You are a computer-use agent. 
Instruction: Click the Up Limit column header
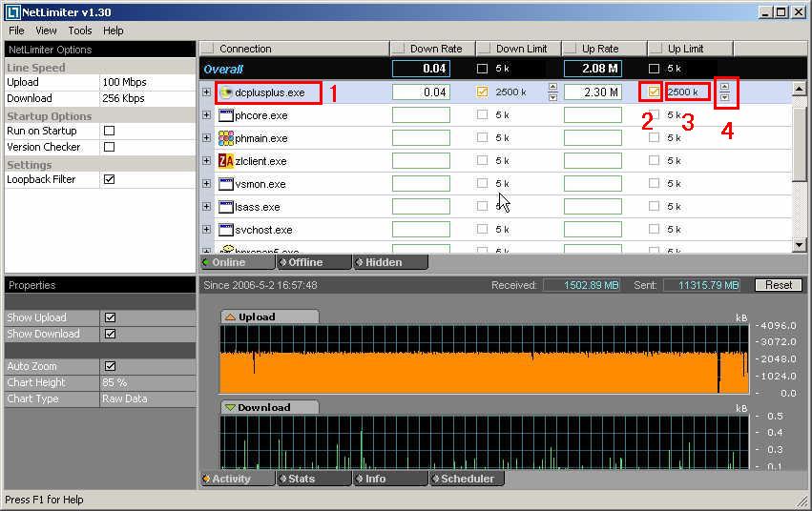pyautogui.click(x=690, y=49)
